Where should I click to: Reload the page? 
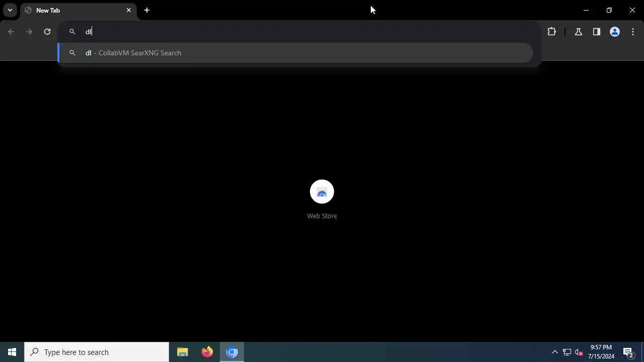coord(47,32)
